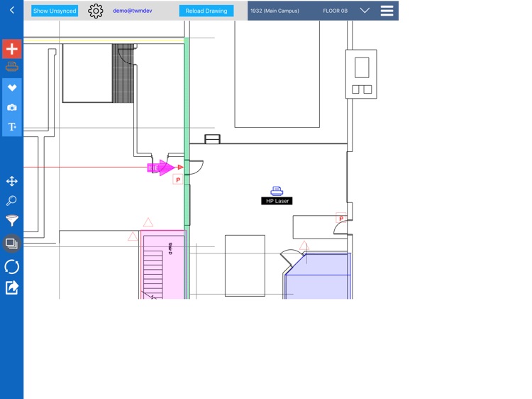This screenshot has height=399, width=532.
Task: Select the blue shaded room area
Action: tap(318, 275)
